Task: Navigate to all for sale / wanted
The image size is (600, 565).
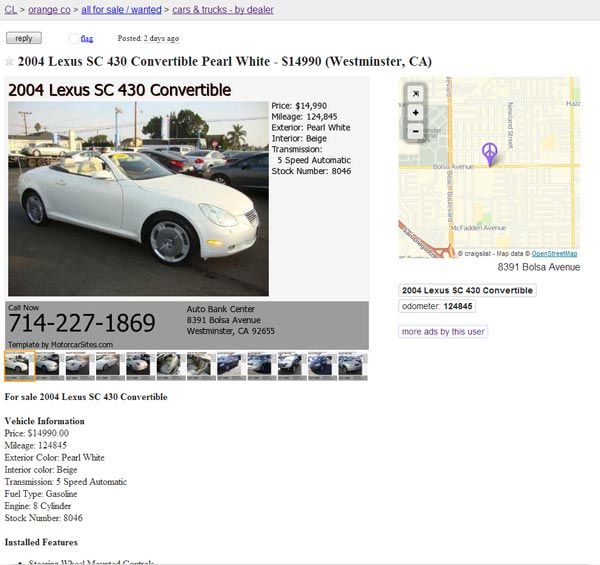Action: [121, 10]
